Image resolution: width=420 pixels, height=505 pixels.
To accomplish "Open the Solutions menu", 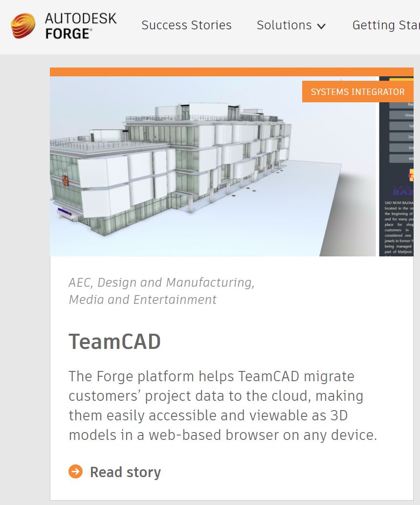I will (x=284, y=25).
